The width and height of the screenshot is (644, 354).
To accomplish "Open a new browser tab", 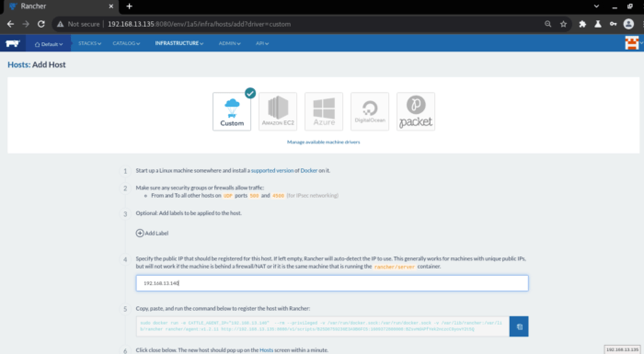I will tap(130, 6).
